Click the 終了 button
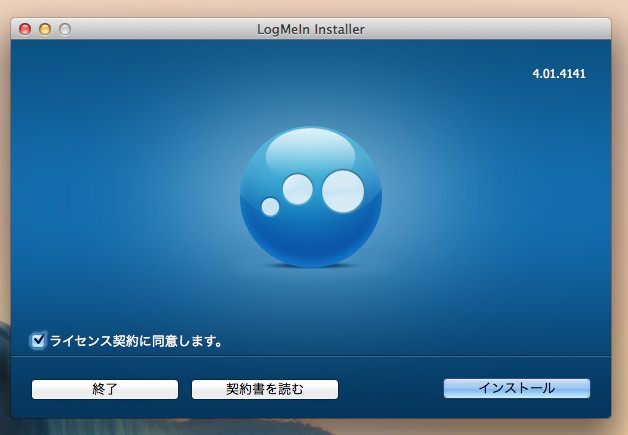The width and height of the screenshot is (628, 435). [x=105, y=389]
